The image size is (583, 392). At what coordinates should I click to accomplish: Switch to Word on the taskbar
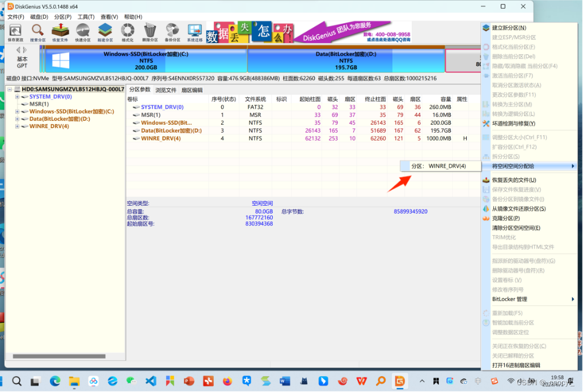click(285, 381)
